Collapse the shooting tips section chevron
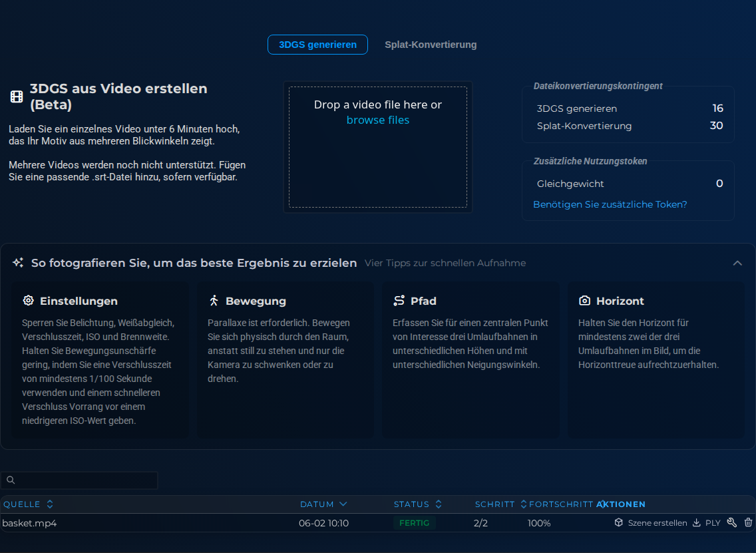The image size is (756, 553). [x=737, y=264]
